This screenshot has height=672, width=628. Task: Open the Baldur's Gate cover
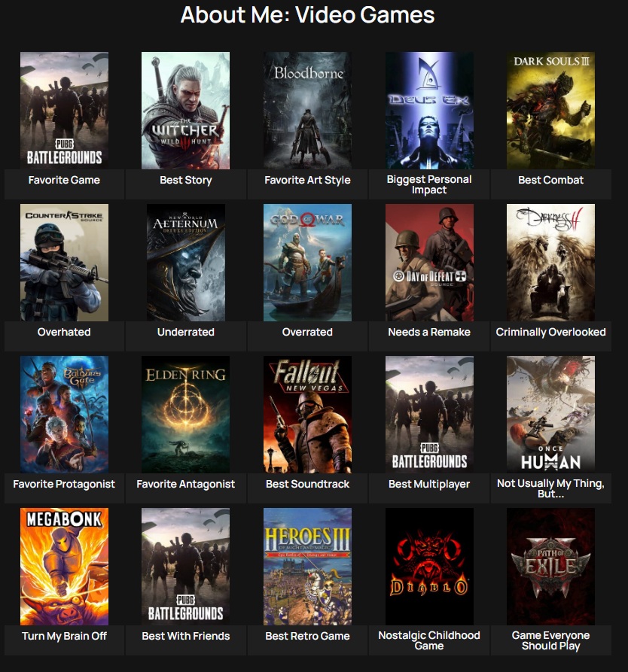(x=64, y=415)
